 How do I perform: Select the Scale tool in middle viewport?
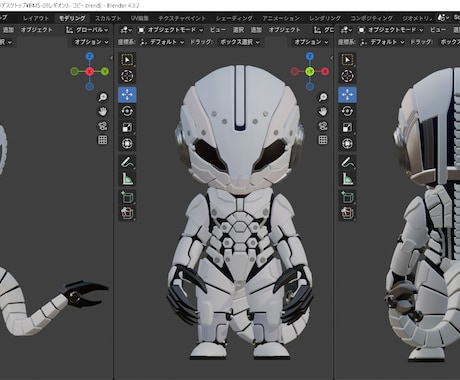pyautogui.click(x=127, y=127)
